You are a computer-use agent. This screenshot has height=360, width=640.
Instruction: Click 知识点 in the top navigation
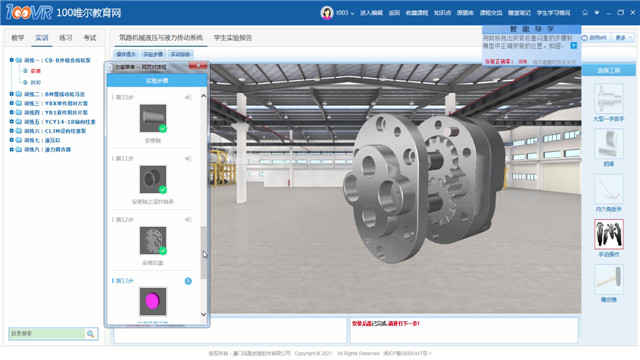(442, 13)
